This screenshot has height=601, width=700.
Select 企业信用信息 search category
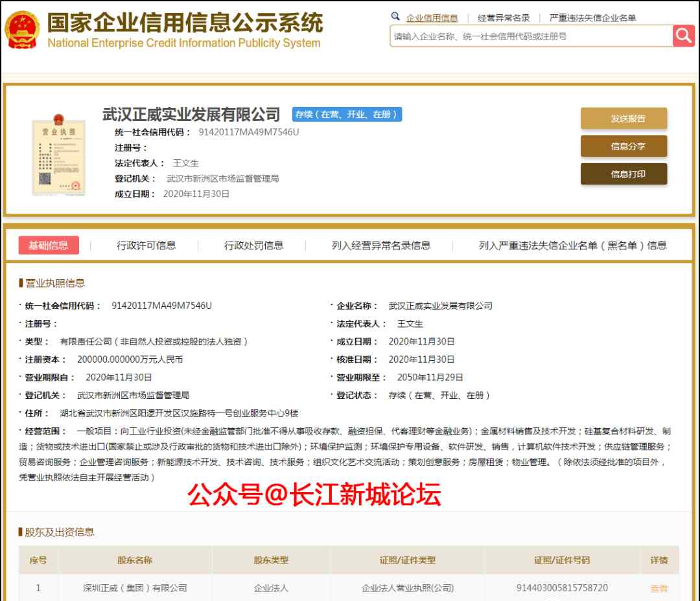pyautogui.click(x=432, y=18)
